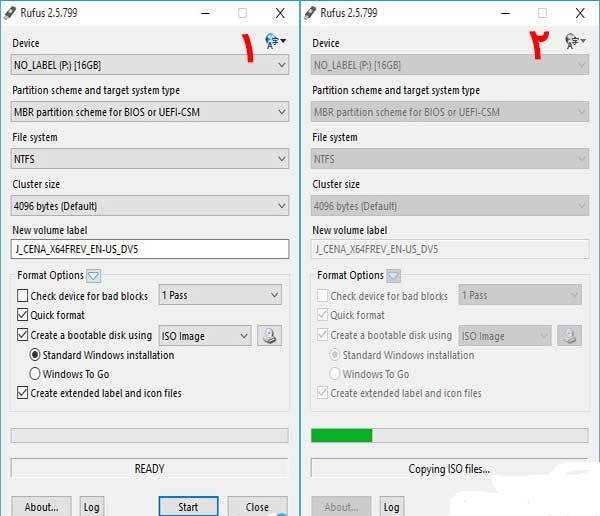Open language settings globe icon in left window
Image resolution: width=600 pixels, height=516 pixels.
coord(275,41)
